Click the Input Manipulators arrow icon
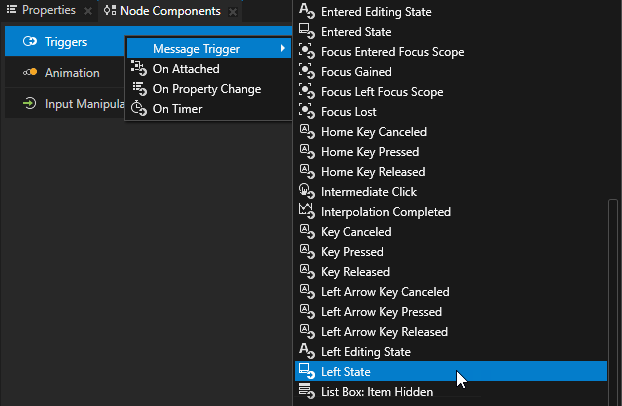 point(30,104)
